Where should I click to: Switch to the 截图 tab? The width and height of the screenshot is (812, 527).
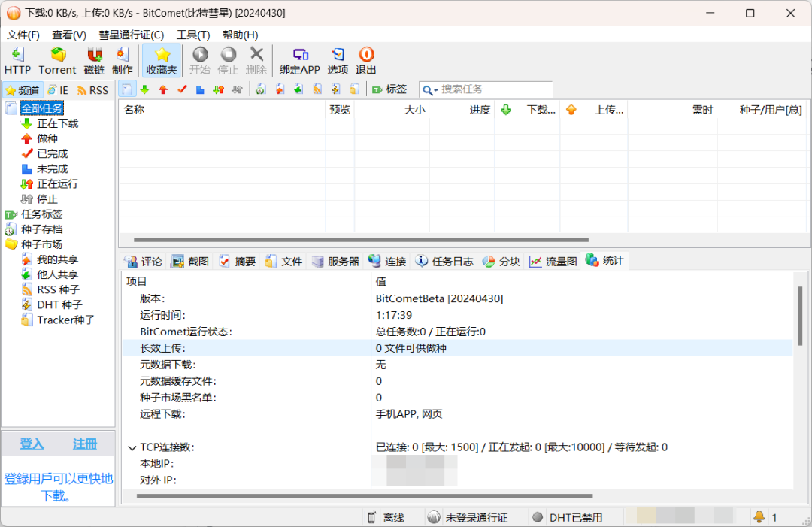click(190, 262)
